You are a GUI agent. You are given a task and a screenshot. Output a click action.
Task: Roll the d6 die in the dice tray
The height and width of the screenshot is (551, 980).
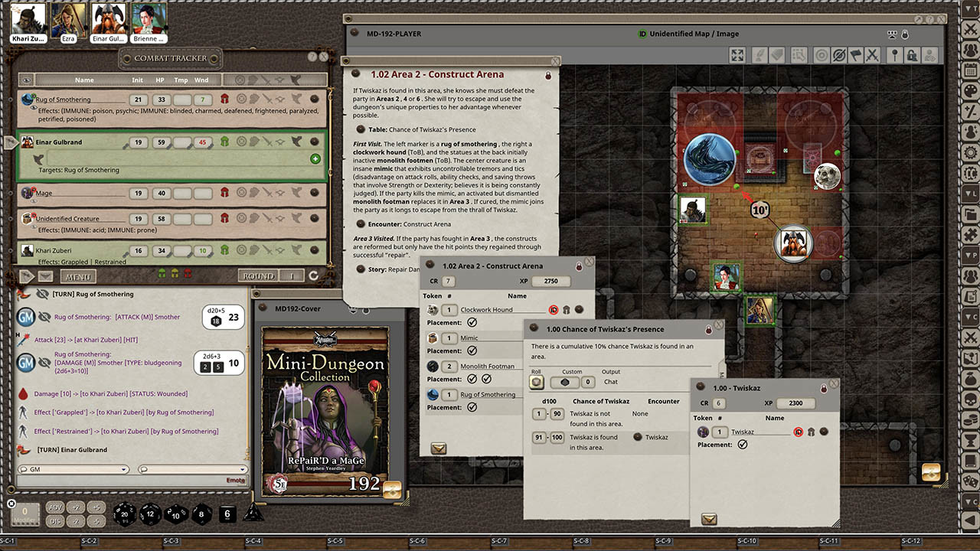(x=227, y=514)
